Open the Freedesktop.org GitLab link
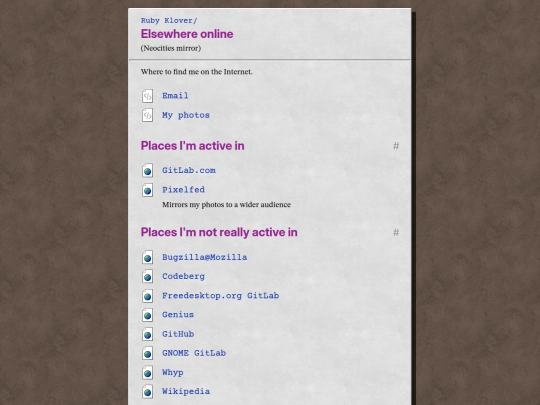The width and height of the screenshot is (540, 405). [221, 295]
